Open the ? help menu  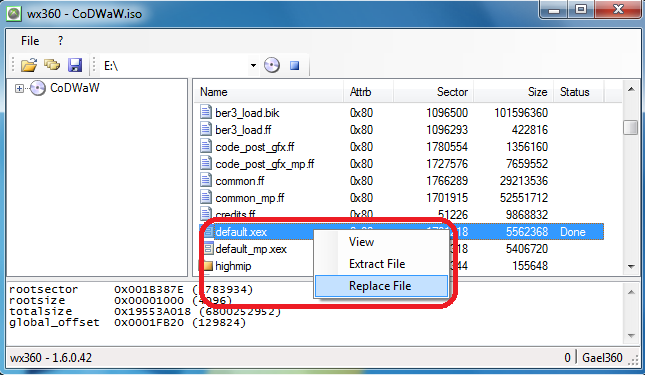(x=60, y=41)
